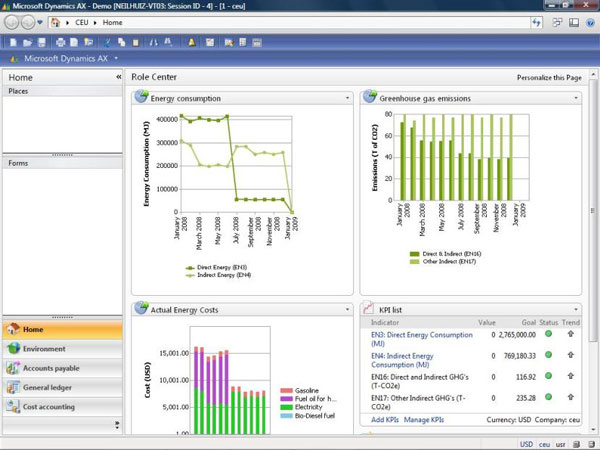Image resolution: width=600 pixels, height=450 pixels.
Task: Click the address bar refresh icon
Action: click(536, 23)
